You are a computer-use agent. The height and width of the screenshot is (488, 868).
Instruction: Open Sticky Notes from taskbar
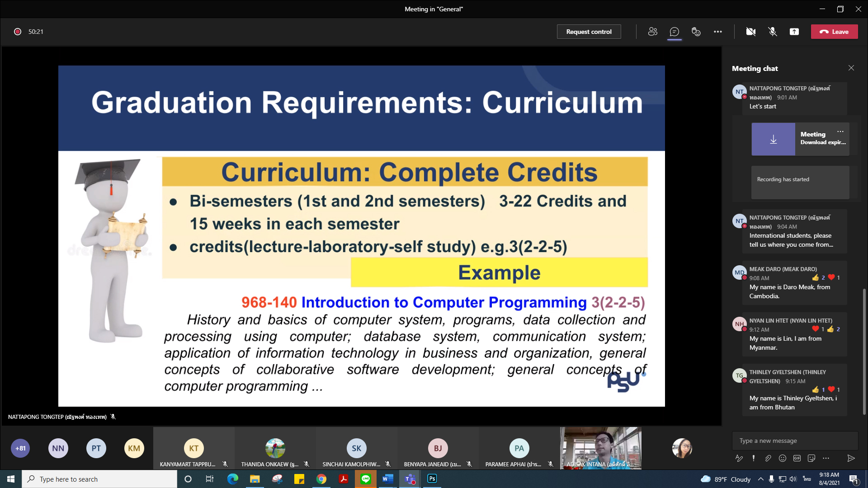pyautogui.click(x=299, y=479)
